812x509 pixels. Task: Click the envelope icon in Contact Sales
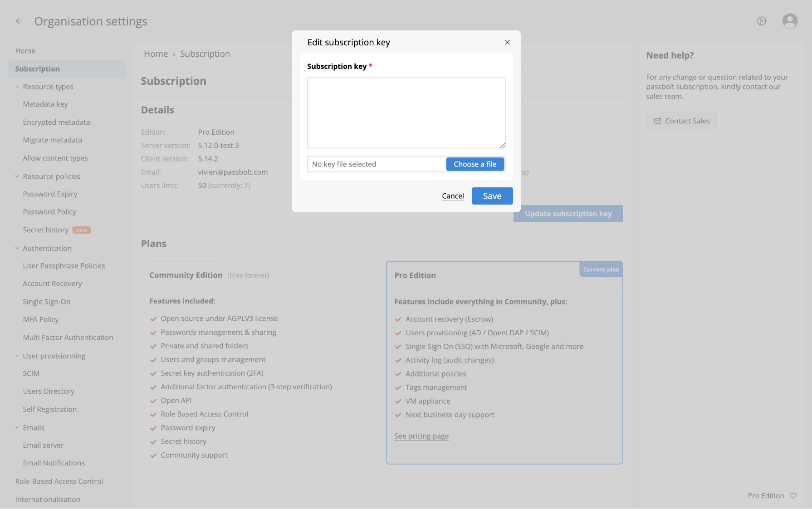(x=657, y=121)
